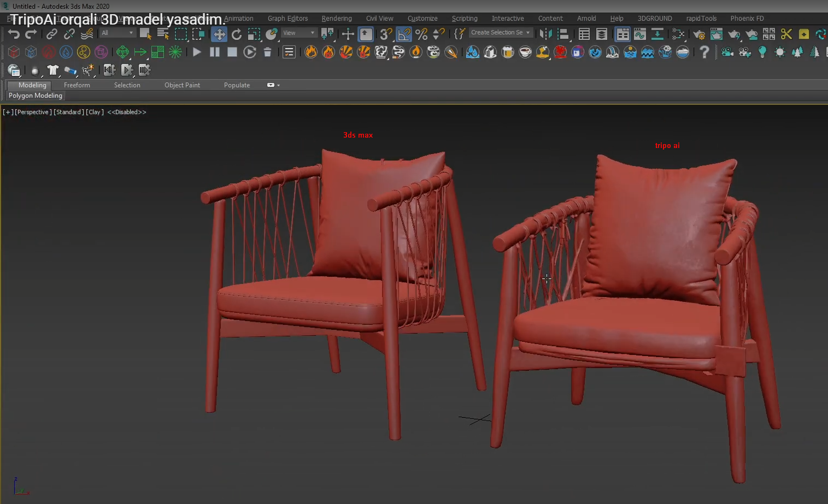The width and height of the screenshot is (828, 504).
Task: Click the [+] viewport general menu label
Action: (x=8, y=112)
